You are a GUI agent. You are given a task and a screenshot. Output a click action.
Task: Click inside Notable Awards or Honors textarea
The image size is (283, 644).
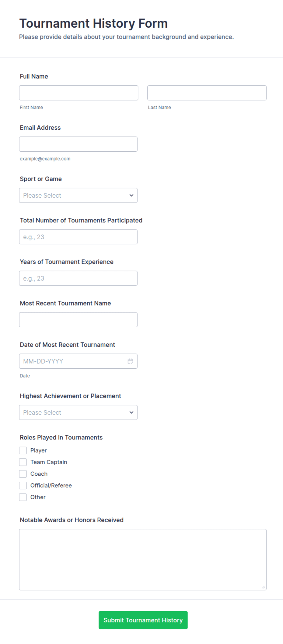[x=143, y=560]
